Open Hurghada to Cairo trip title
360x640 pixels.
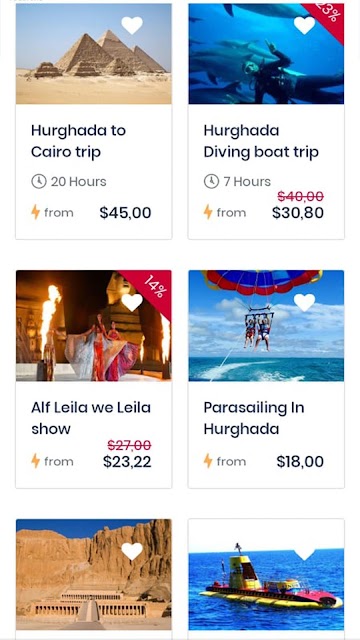[x=78, y=141]
